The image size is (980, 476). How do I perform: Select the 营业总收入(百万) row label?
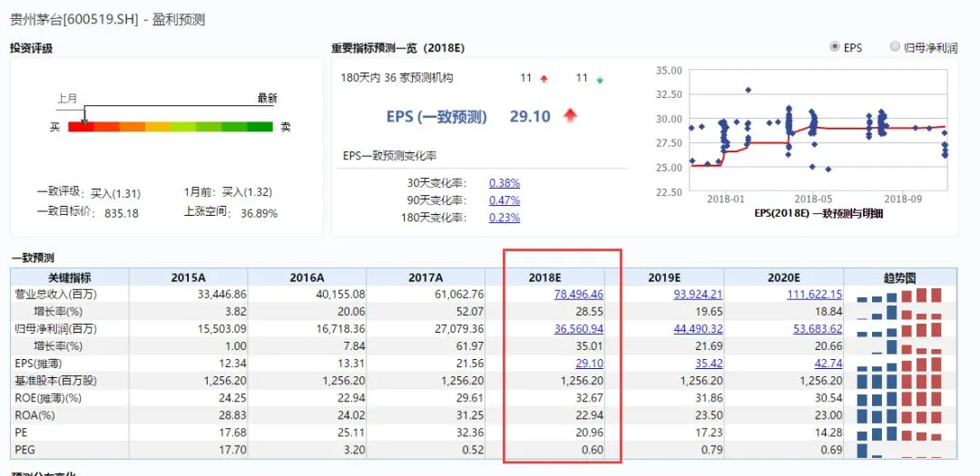55,294
